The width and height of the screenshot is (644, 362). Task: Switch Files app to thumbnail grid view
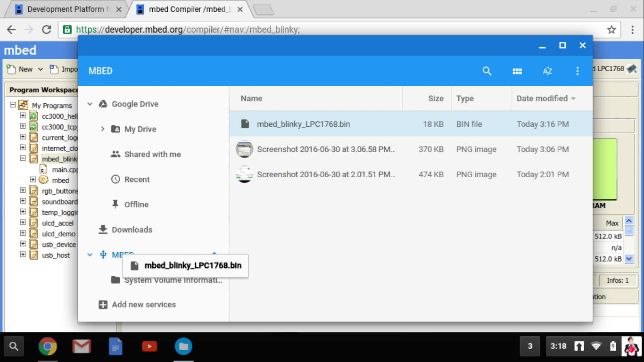point(517,71)
